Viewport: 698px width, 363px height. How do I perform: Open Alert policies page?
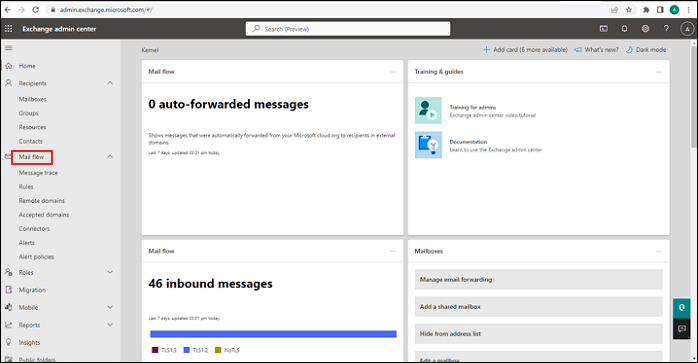[x=36, y=257]
